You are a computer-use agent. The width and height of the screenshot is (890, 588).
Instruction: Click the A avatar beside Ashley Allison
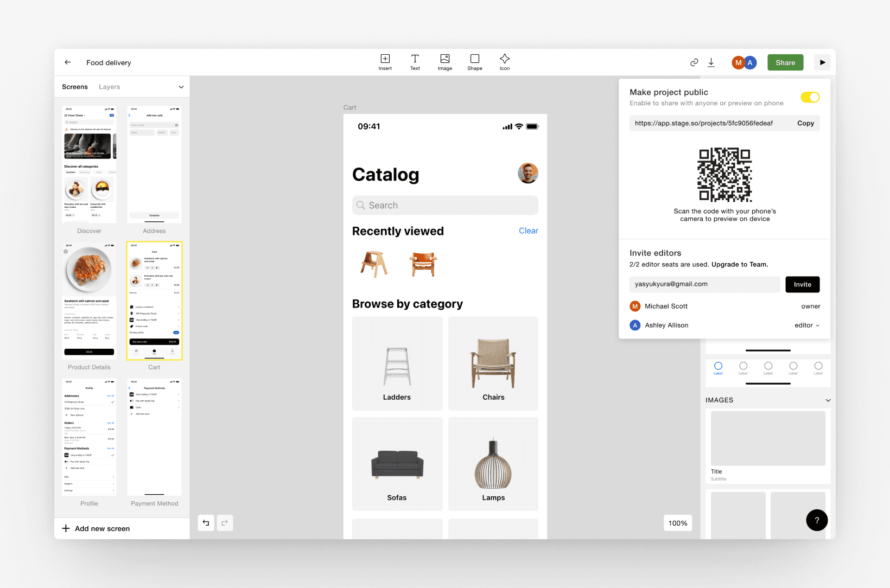pos(635,325)
